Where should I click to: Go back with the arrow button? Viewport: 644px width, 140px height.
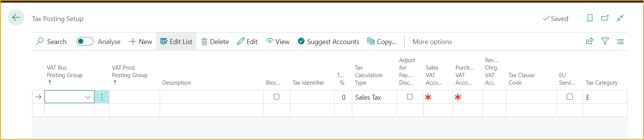tap(16, 17)
